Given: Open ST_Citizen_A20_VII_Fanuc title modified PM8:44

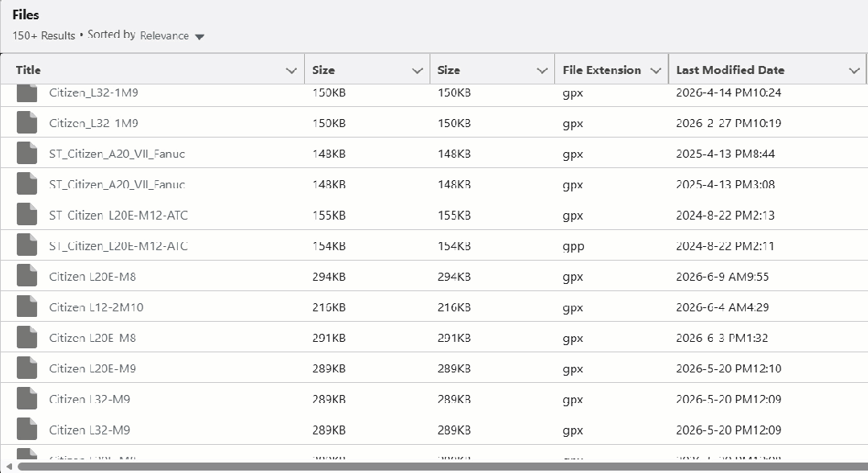Looking at the screenshot, I should [117, 154].
